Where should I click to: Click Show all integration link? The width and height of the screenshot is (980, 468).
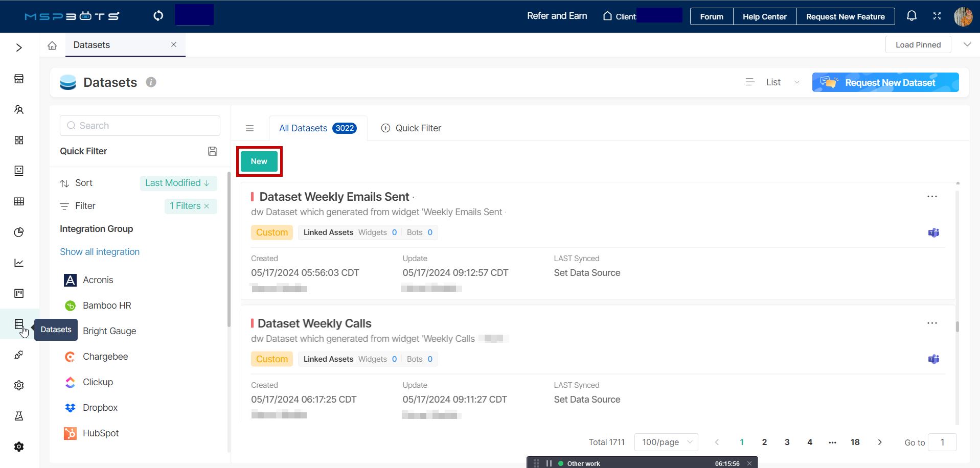tap(100, 252)
